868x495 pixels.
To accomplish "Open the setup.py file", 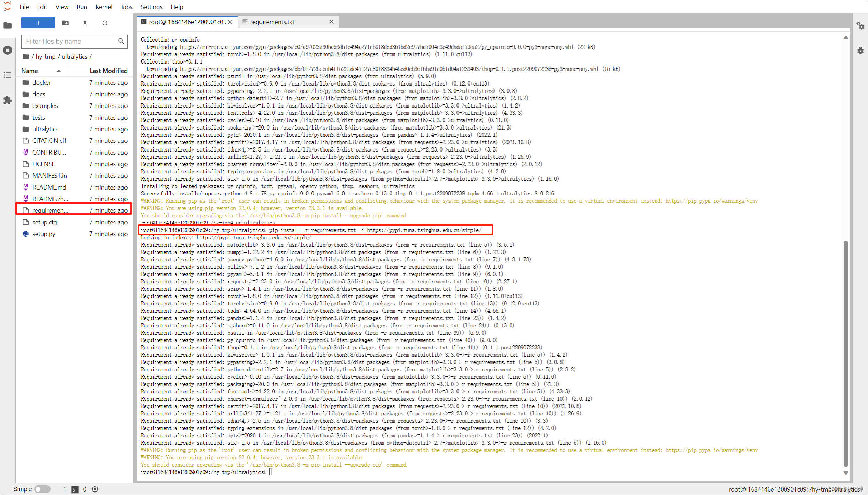I will coord(44,234).
